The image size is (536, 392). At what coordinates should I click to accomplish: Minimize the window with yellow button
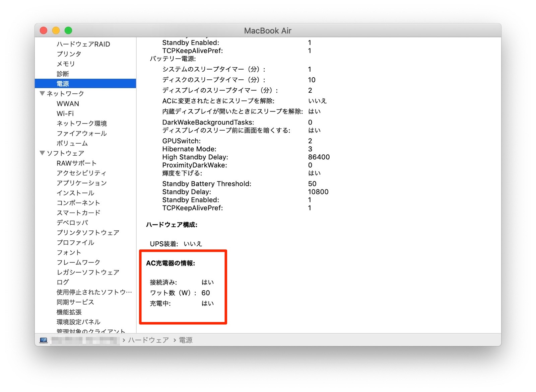56,30
